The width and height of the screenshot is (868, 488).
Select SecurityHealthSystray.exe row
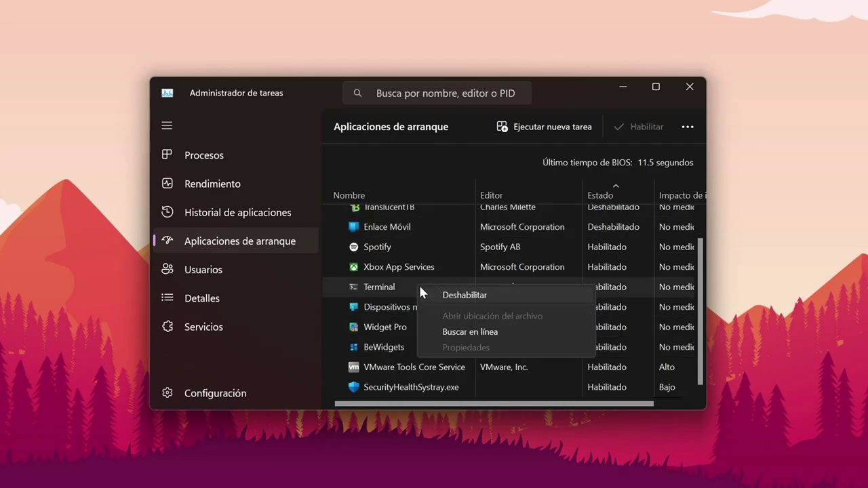tap(513, 387)
